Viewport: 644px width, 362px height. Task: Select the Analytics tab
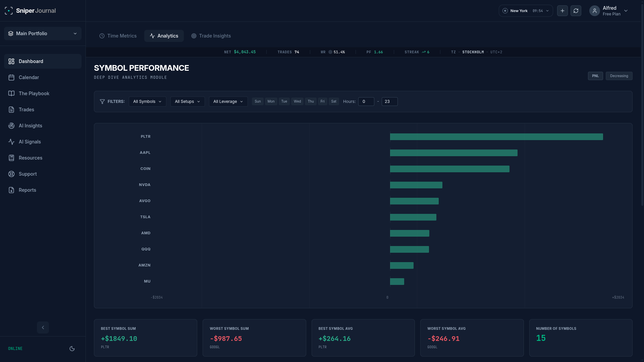point(164,36)
